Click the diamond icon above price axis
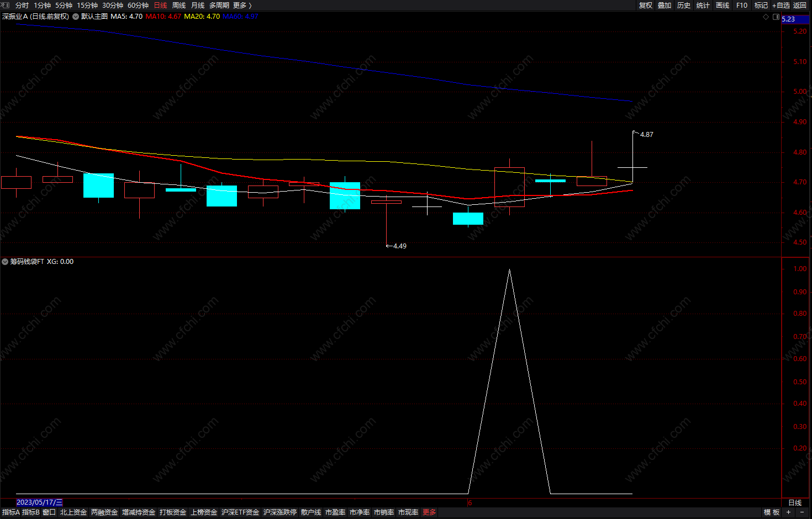812x519 pixels. click(766, 17)
